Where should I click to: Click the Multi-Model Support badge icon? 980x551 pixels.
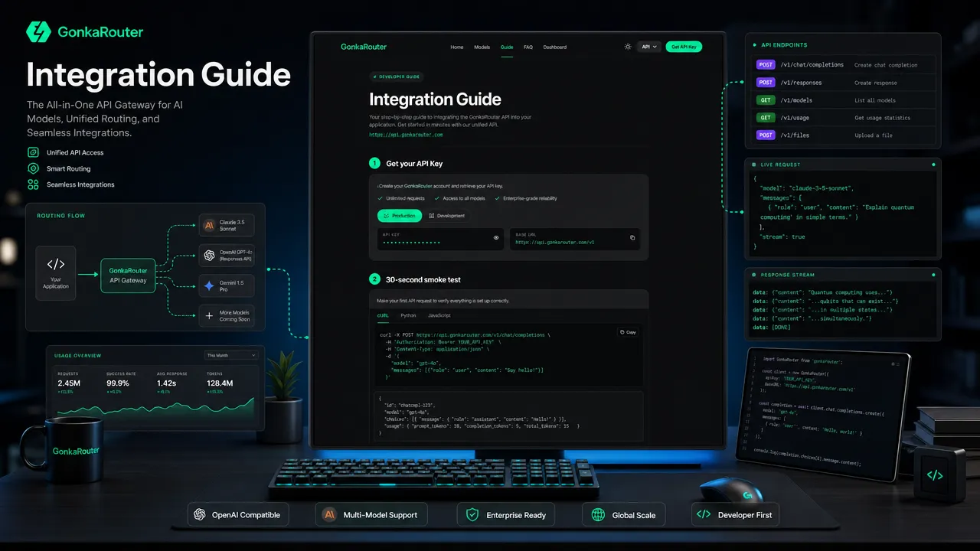(329, 514)
